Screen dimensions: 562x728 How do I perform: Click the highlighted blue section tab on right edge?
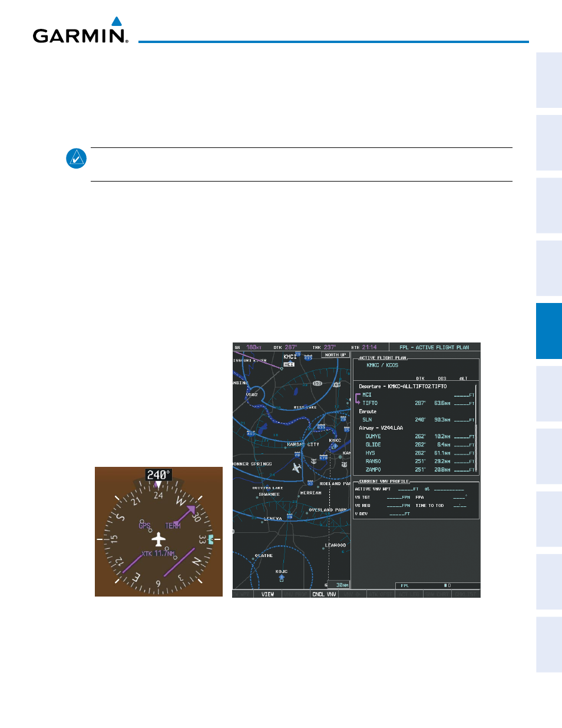(549, 331)
